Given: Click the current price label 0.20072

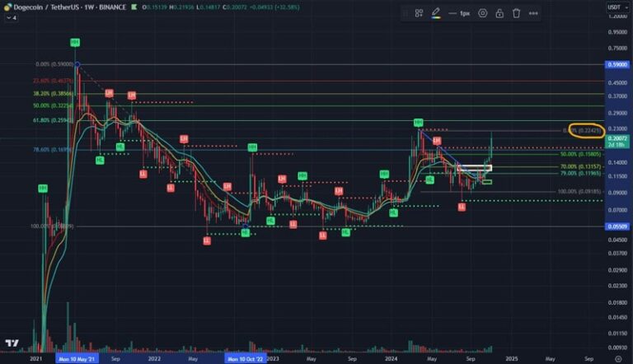Looking at the screenshot, I should coord(617,139).
